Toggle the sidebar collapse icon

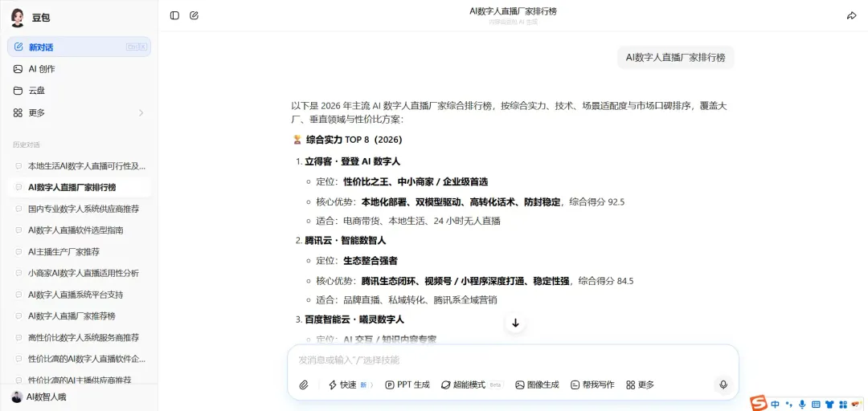[x=175, y=15]
